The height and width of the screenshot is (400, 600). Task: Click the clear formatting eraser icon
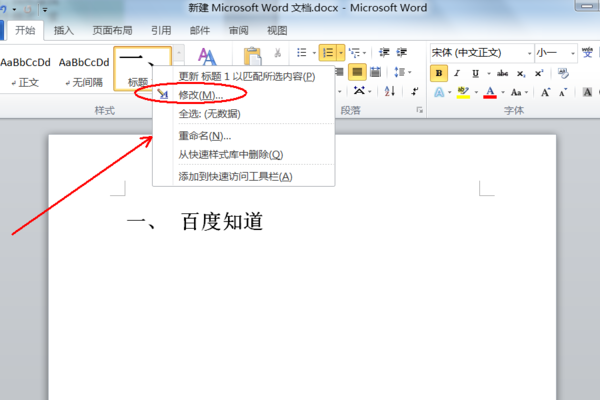click(x=563, y=73)
